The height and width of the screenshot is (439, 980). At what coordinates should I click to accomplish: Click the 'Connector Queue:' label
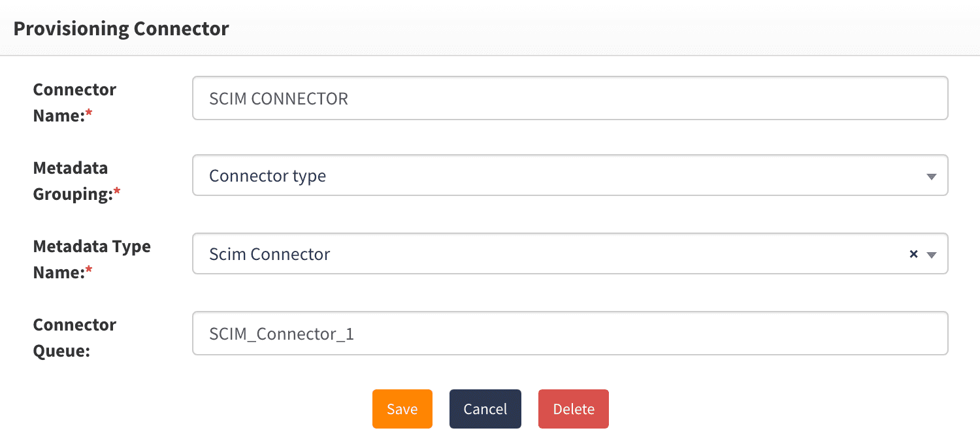pos(74,337)
